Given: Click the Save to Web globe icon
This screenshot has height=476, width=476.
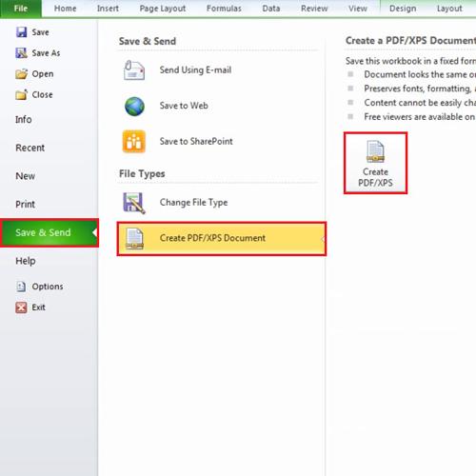Looking at the screenshot, I should (134, 107).
